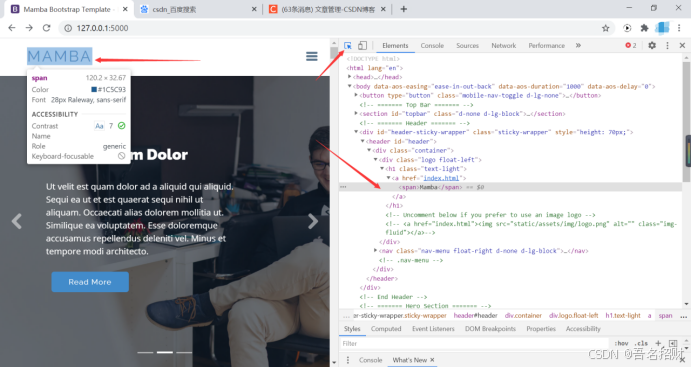Toggle the computed styles sidebar icon
The image size is (692, 368).
[x=673, y=343]
